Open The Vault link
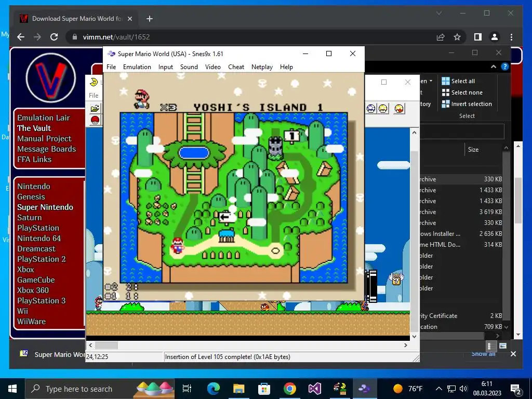This screenshot has height=399, width=532. pyautogui.click(x=34, y=128)
